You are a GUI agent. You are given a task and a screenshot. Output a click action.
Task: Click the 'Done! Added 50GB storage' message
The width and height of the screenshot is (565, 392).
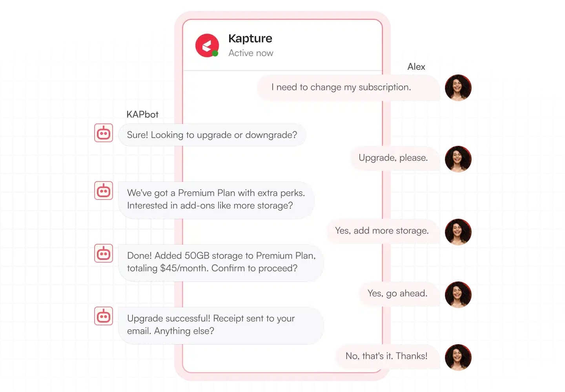coord(221,262)
